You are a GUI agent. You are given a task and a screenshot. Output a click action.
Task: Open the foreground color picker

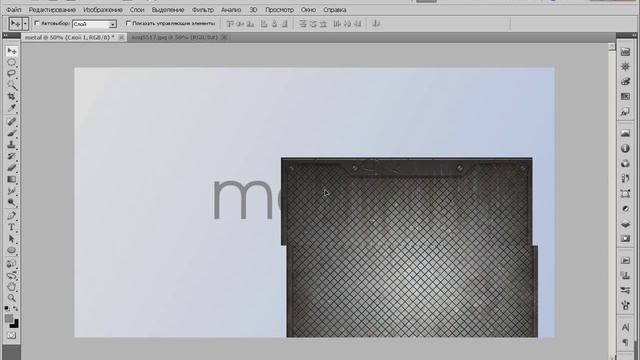[x=9, y=318]
